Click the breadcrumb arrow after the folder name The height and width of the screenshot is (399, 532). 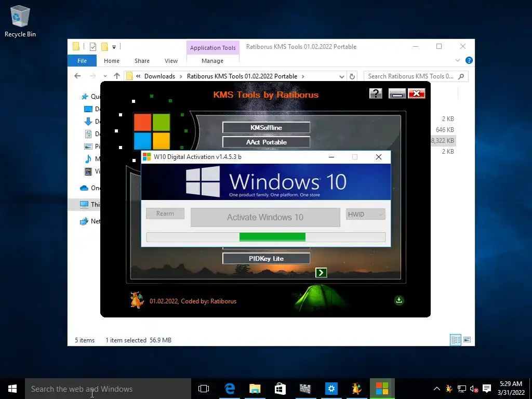pyautogui.click(x=303, y=76)
